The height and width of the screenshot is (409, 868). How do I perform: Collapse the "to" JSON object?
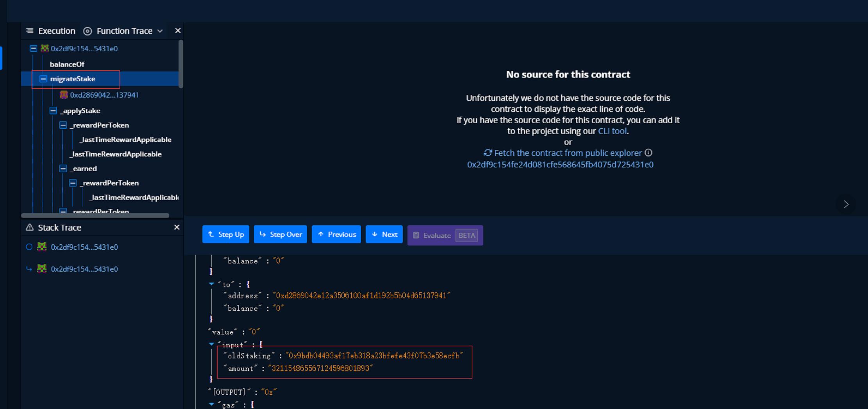click(211, 284)
